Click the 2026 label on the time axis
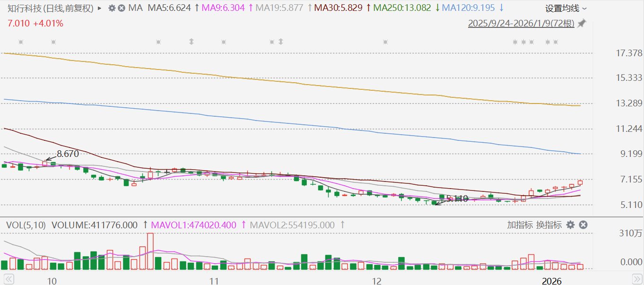This screenshot has height=285, width=644. pyautogui.click(x=551, y=281)
